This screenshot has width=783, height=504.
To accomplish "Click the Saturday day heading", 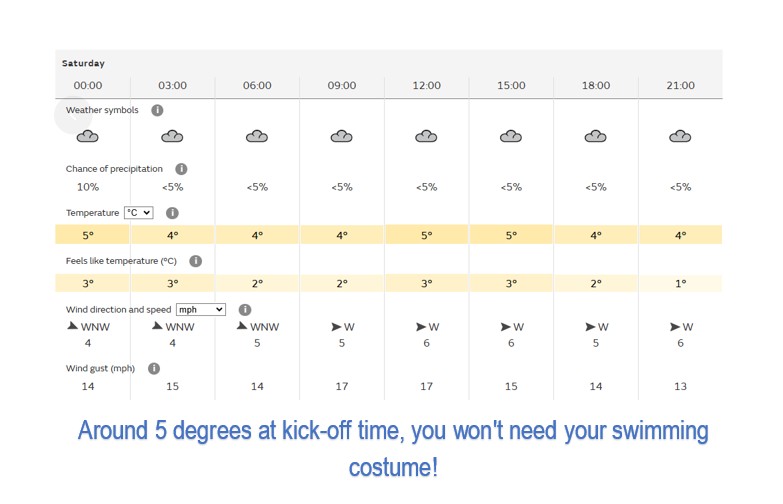I will 83,63.
